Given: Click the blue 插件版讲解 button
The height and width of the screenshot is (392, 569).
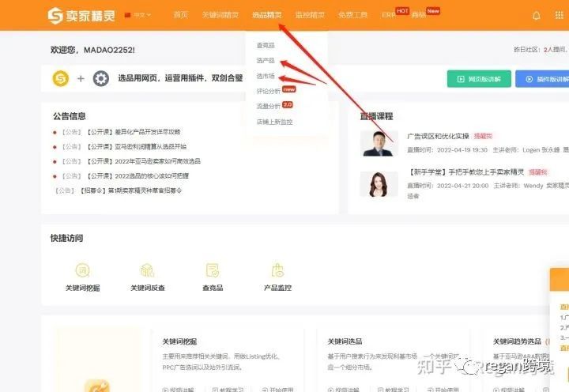Looking at the screenshot, I should [x=542, y=79].
